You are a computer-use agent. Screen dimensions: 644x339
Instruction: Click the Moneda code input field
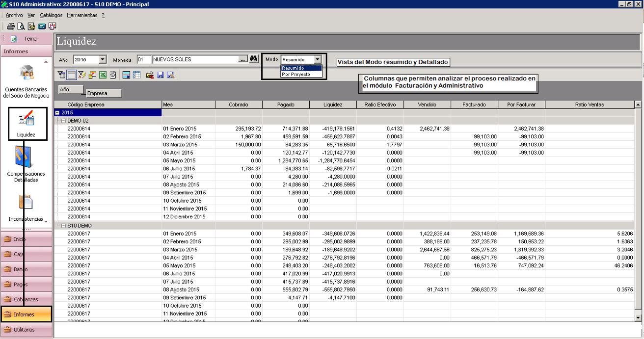click(144, 59)
